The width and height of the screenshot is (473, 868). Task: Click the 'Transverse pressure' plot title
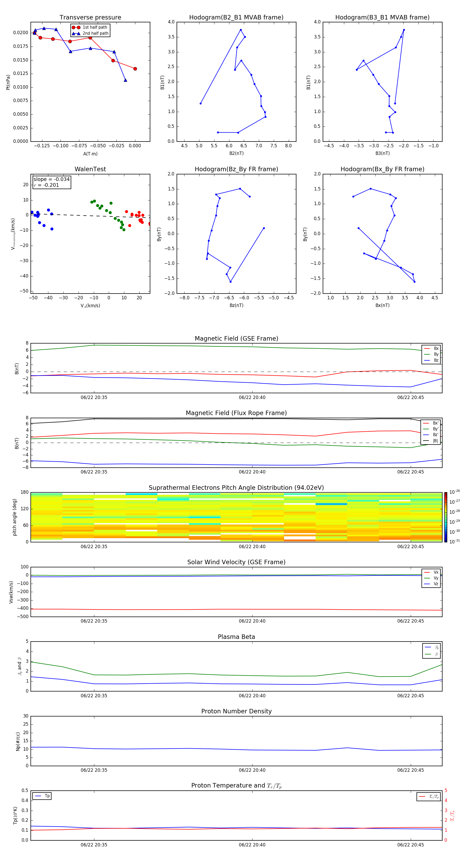coord(90,18)
